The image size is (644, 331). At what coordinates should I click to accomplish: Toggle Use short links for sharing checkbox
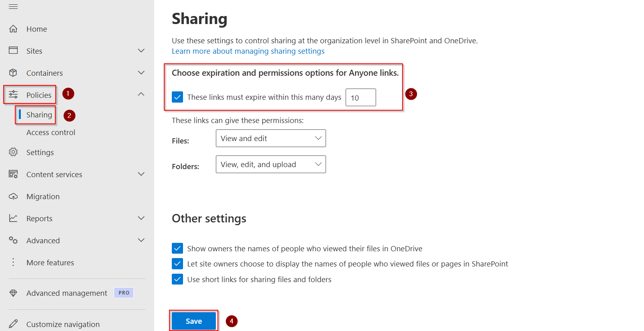tap(177, 279)
